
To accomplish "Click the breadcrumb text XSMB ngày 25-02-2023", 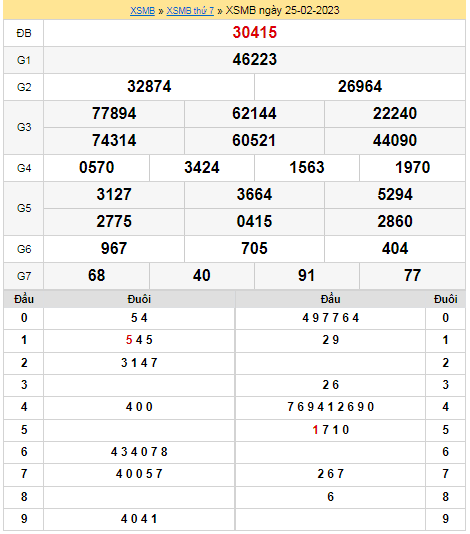I will 283,11.
